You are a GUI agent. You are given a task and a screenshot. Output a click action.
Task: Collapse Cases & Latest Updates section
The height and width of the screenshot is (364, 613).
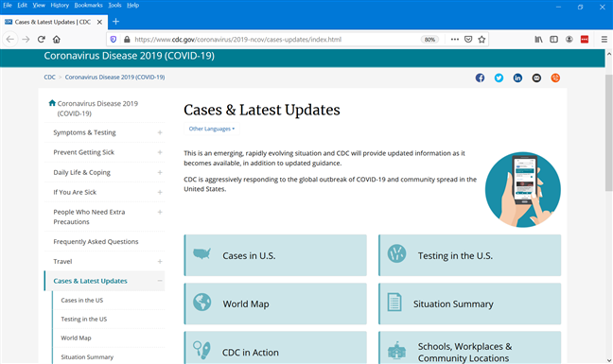pyautogui.click(x=160, y=281)
